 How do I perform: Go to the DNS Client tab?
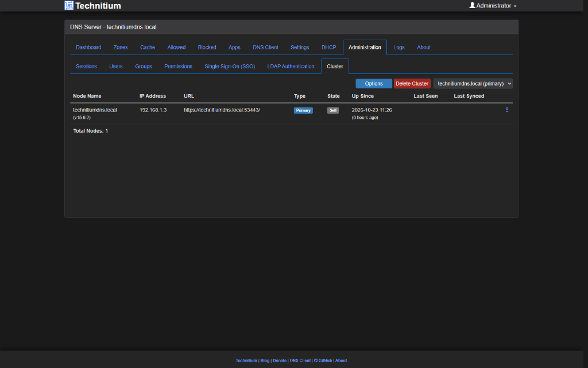coord(265,47)
